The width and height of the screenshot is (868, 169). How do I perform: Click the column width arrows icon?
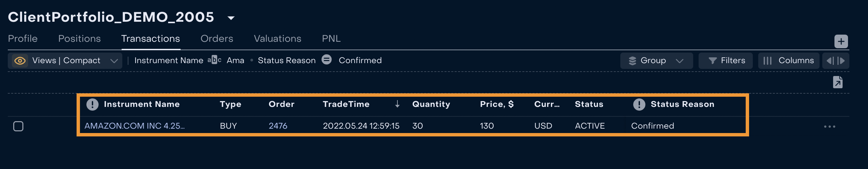835,61
